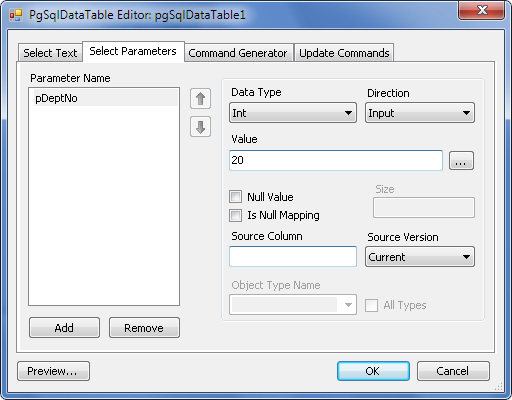The width and height of the screenshot is (512, 400).
Task: Click the PgSqlDataTable Editor title bar icon
Action: [x=16, y=15]
